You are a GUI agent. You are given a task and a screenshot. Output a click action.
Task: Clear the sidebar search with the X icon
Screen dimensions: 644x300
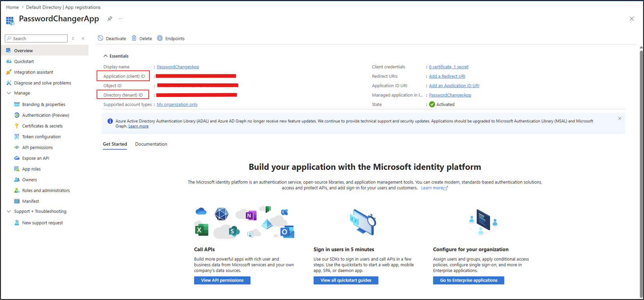pos(73,38)
